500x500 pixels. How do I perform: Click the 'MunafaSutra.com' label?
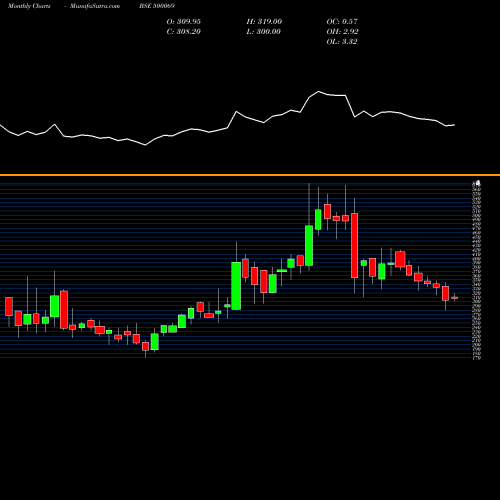tap(95, 6)
